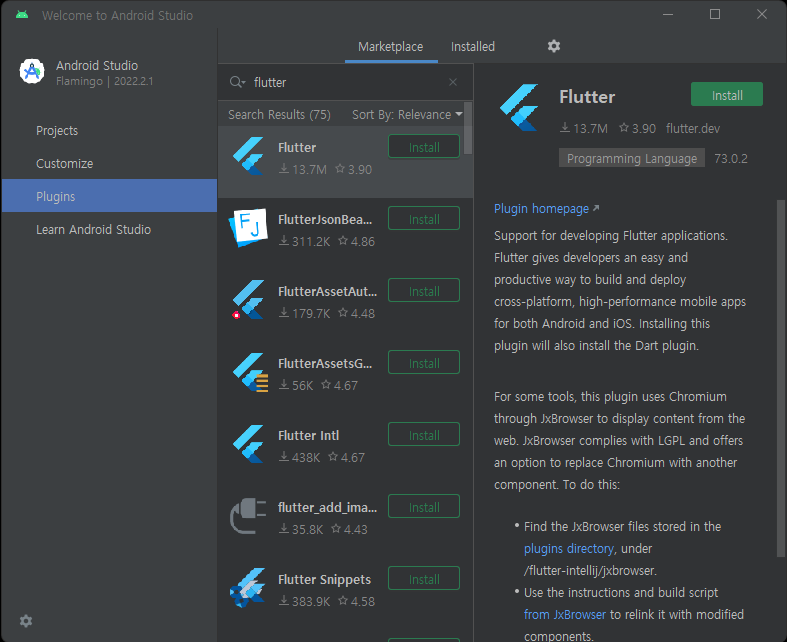Click the download count icon in details header
787x642 pixels.
(x=565, y=128)
